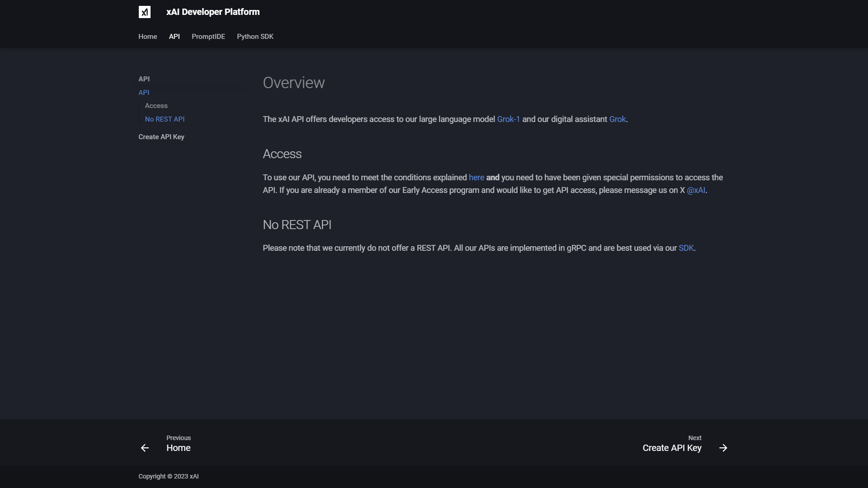Viewport: 868px width, 488px height.
Task: Click the gray API sidebar section label
Action: pyautogui.click(x=144, y=79)
